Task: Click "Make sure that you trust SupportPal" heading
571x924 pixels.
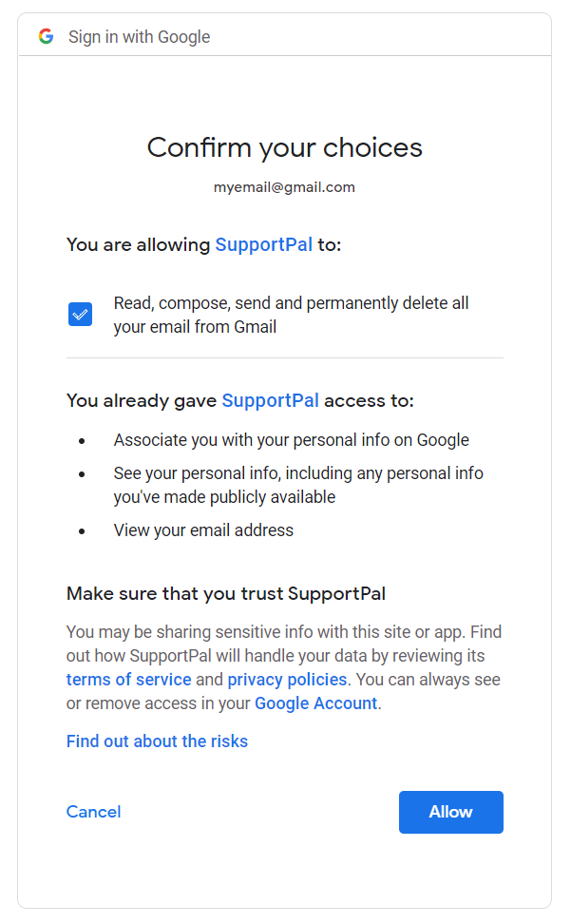Action: click(x=226, y=593)
